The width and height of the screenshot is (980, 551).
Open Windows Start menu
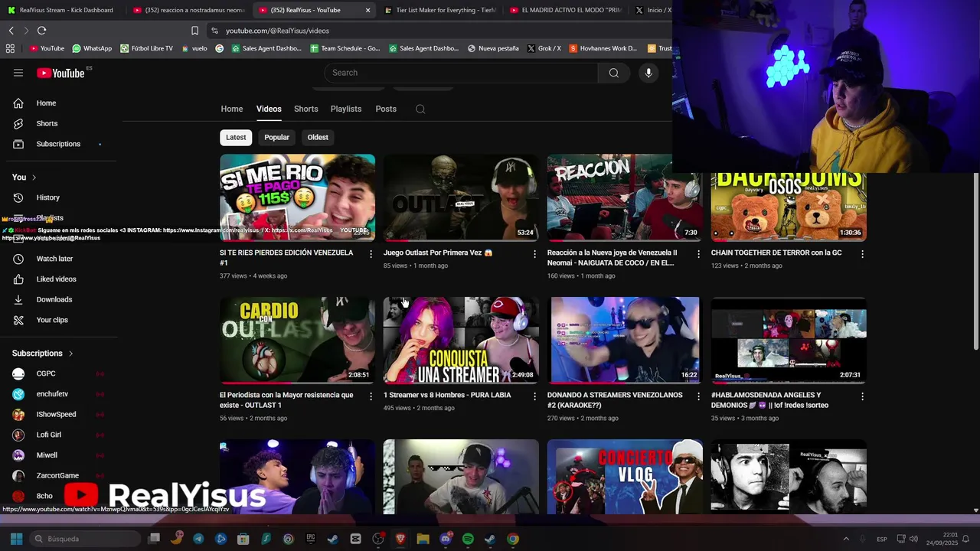pos(16,539)
